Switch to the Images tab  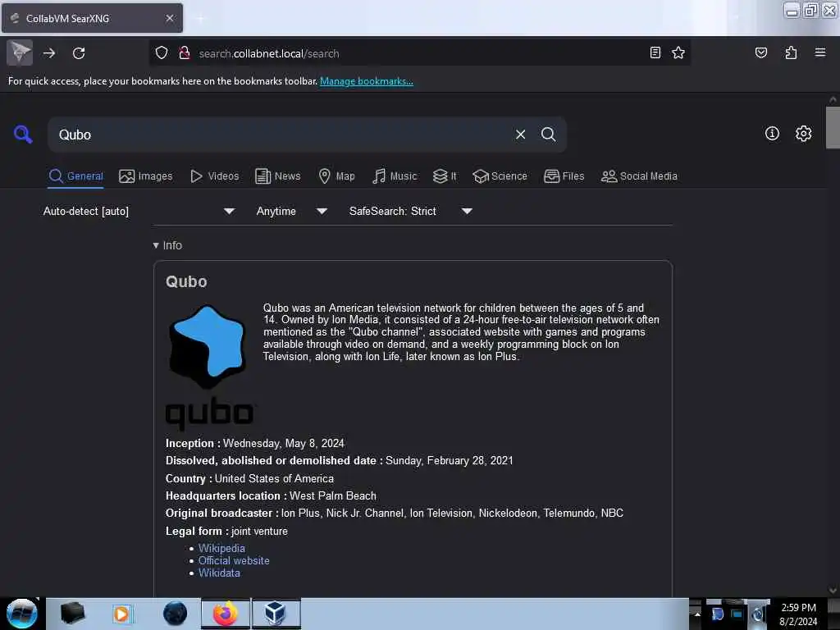pyautogui.click(x=146, y=176)
